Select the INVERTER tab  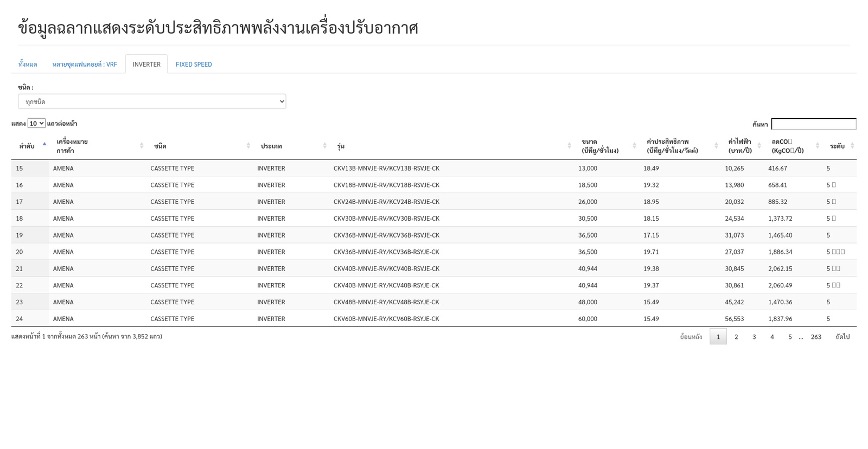coord(146,64)
